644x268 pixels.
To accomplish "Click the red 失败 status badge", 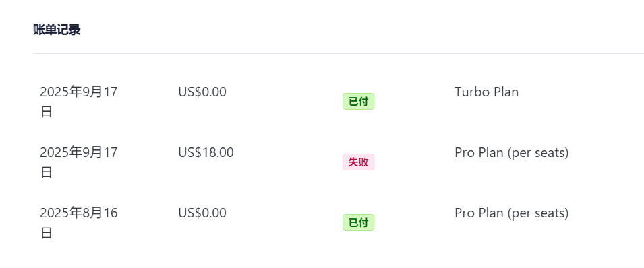I will (358, 162).
